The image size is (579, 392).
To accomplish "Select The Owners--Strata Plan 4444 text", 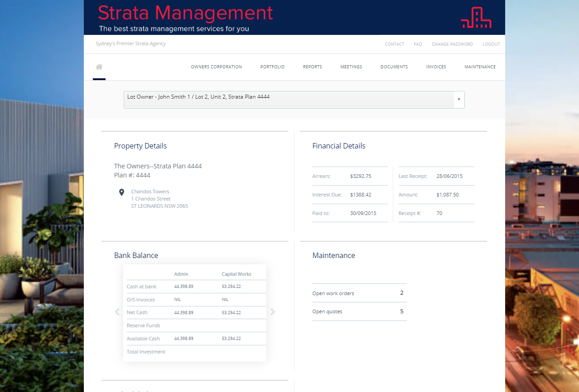I will [x=158, y=166].
